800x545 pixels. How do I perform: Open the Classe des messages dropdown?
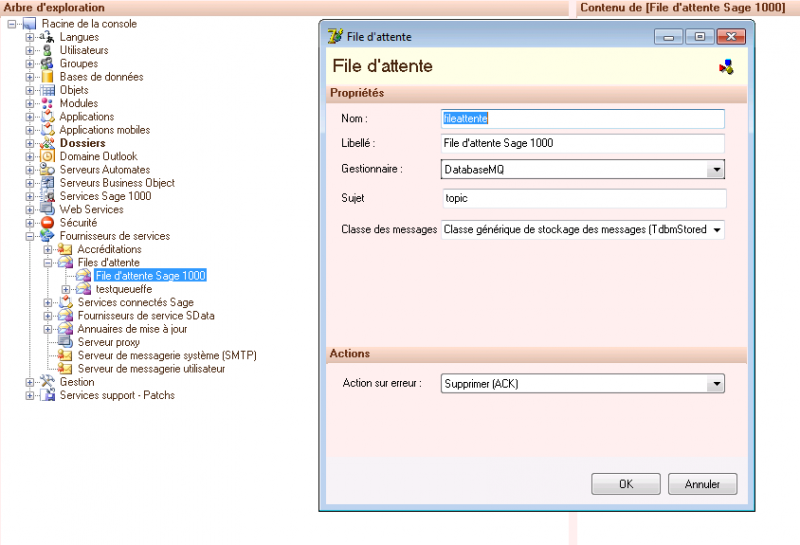click(716, 230)
